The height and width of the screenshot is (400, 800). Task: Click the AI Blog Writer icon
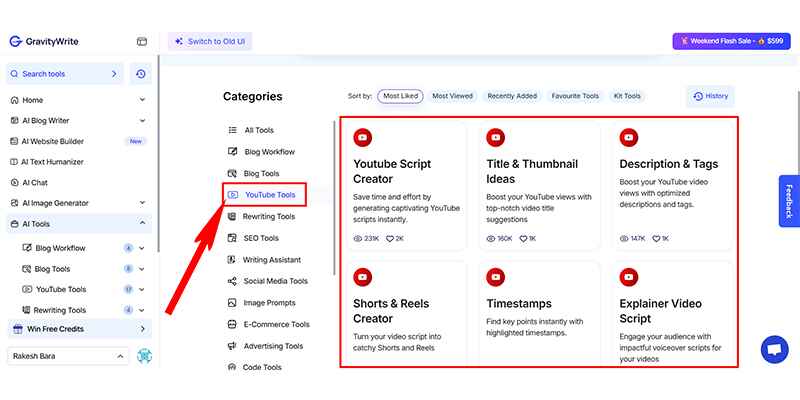(14, 120)
